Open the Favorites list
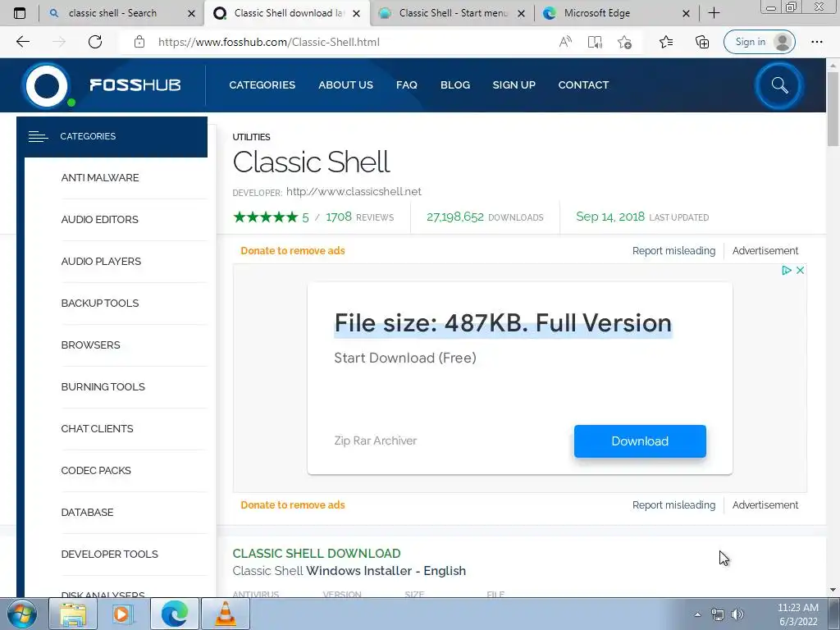The width and height of the screenshot is (840, 630). point(666,42)
